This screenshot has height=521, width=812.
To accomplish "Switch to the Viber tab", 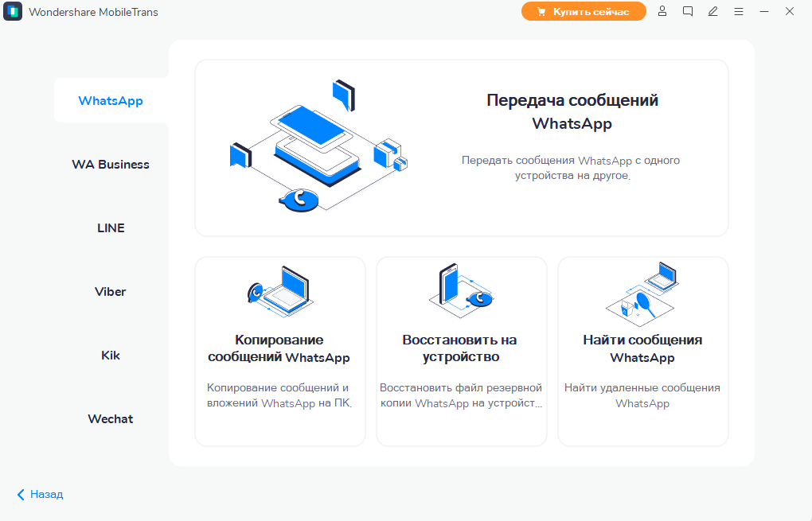I will (x=111, y=291).
